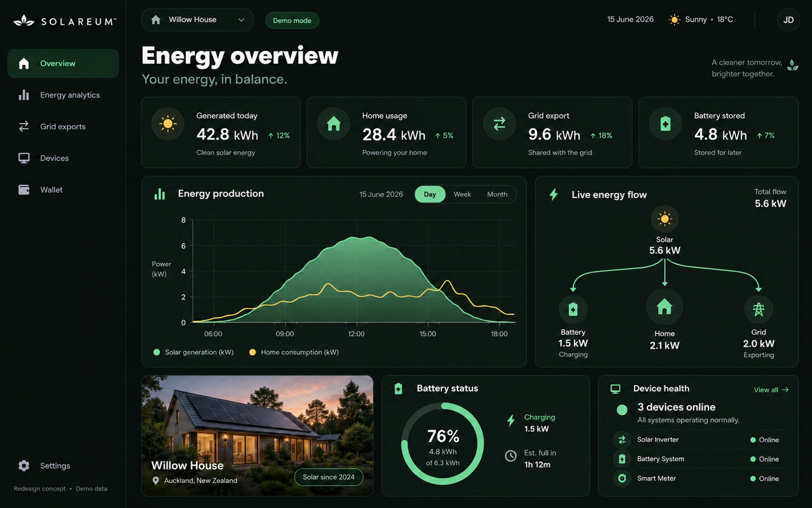
Task: Click the View all link in Device health
Action: click(x=771, y=390)
